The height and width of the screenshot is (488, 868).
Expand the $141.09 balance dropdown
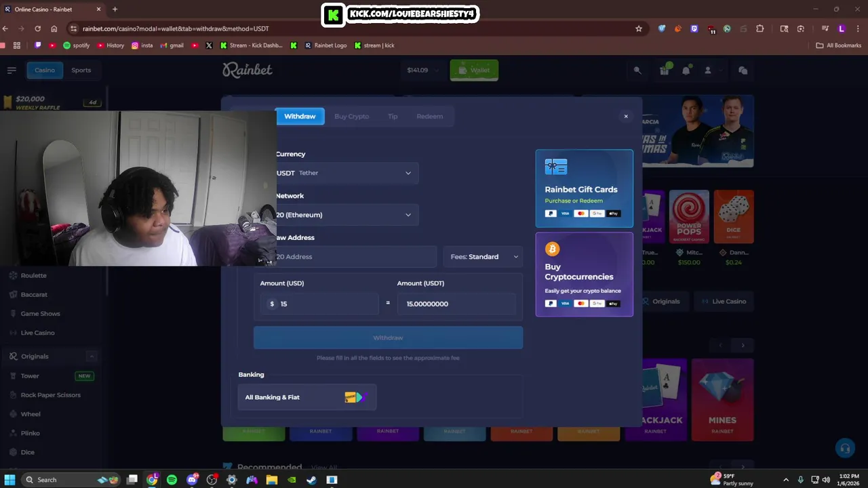pyautogui.click(x=423, y=70)
